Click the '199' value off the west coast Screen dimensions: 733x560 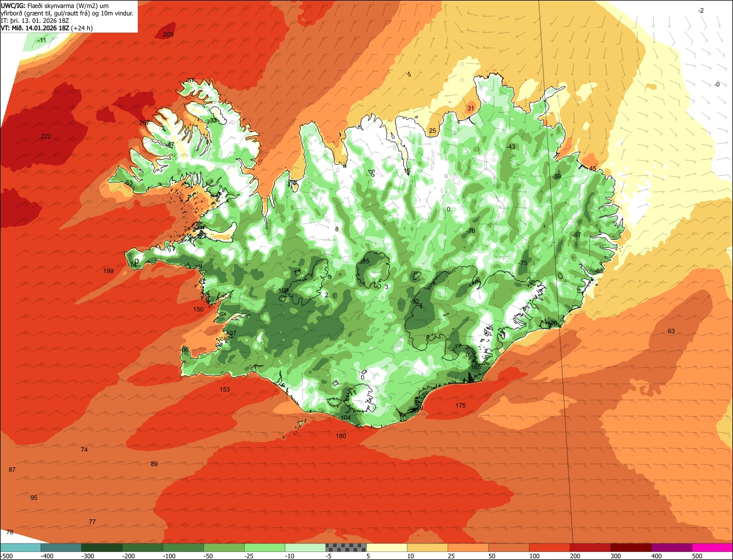coord(108,271)
